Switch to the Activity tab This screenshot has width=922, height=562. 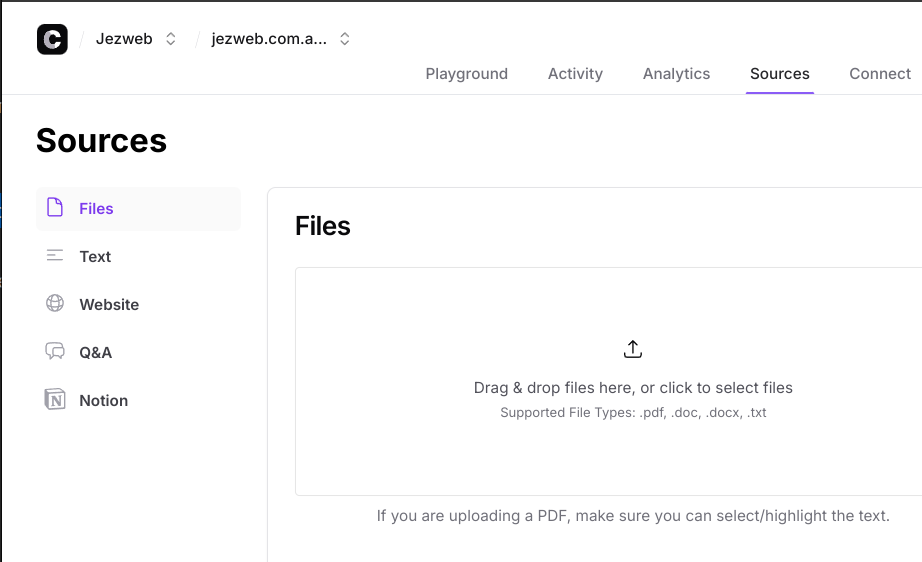click(x=575, y=74)
